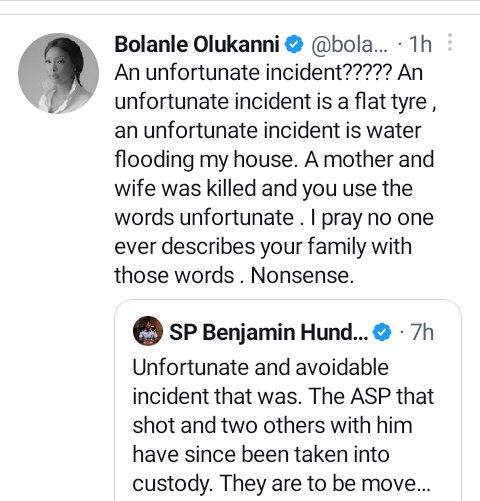Click 'Unfortunate and avoidable' quoted text
Image resolution: width=480 pixels, height=501 pixels.
tap(261, 367)
